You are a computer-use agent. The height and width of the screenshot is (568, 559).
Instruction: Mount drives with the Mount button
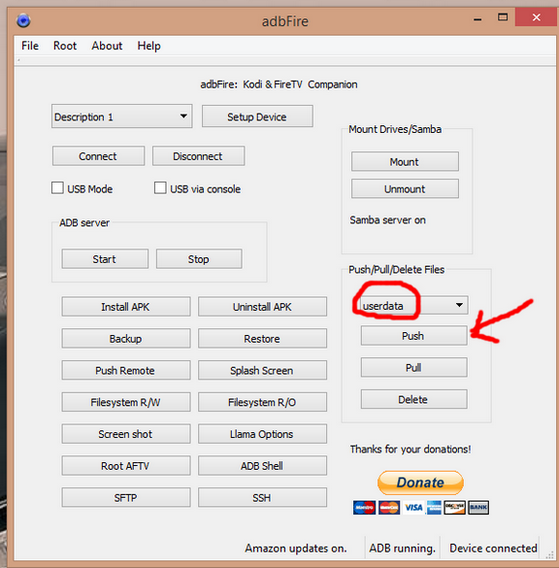pyautogui.click(x=405, y=162)
